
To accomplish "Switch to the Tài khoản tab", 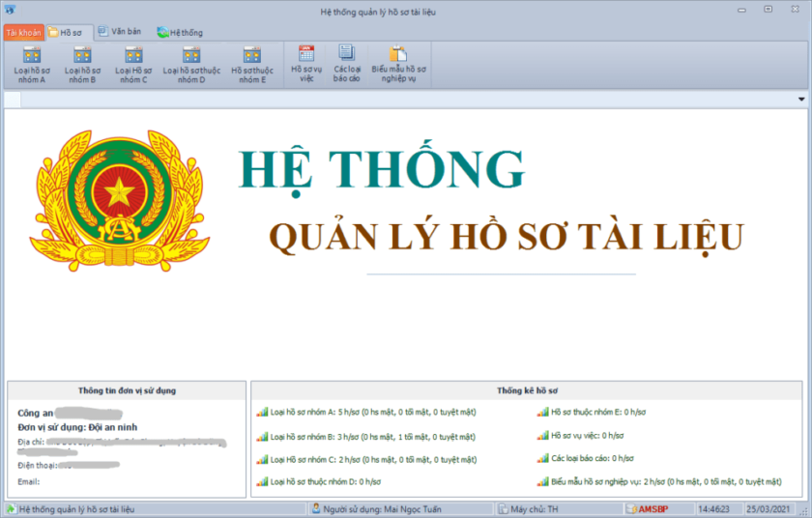I will pyautogui.click(x=23, y=33).
